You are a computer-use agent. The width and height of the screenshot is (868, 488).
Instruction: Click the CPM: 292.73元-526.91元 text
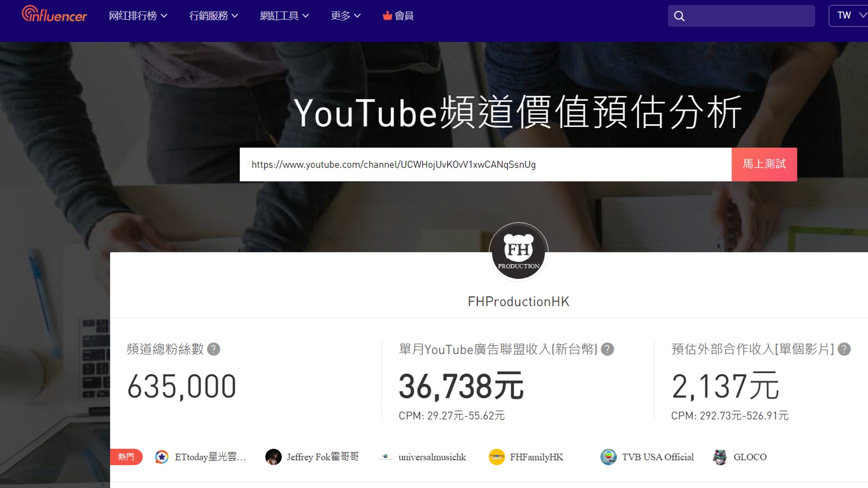click(730, 416)
